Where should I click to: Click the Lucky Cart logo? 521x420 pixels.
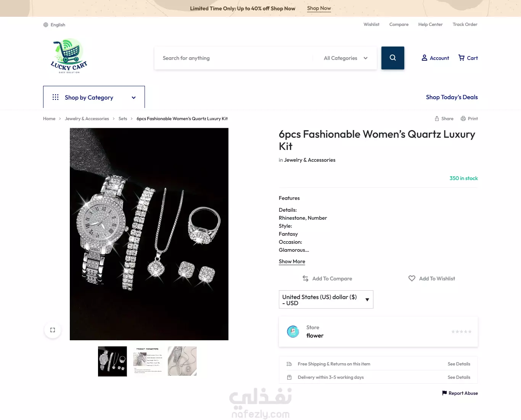point(69,56)
